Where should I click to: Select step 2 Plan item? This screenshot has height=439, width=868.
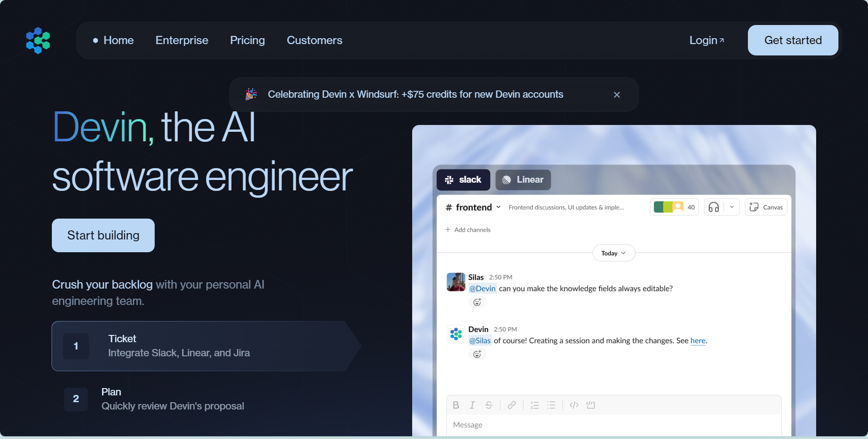155,399
